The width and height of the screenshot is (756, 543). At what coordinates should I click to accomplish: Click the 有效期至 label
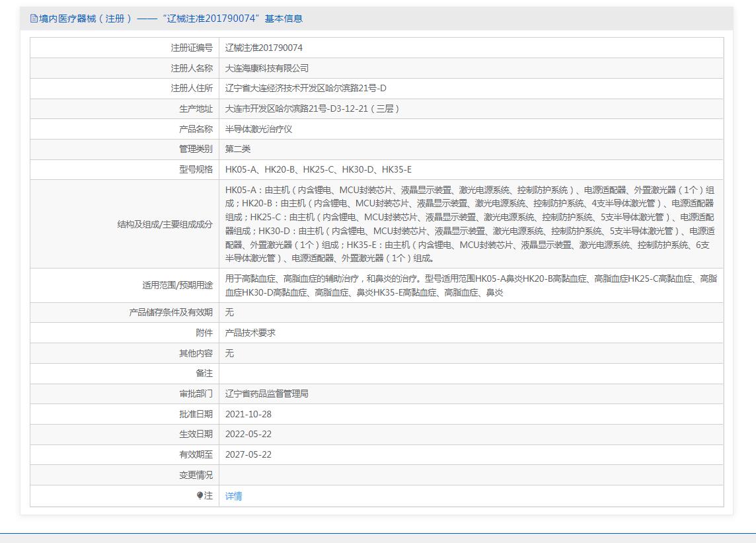[x=196, y=454]
